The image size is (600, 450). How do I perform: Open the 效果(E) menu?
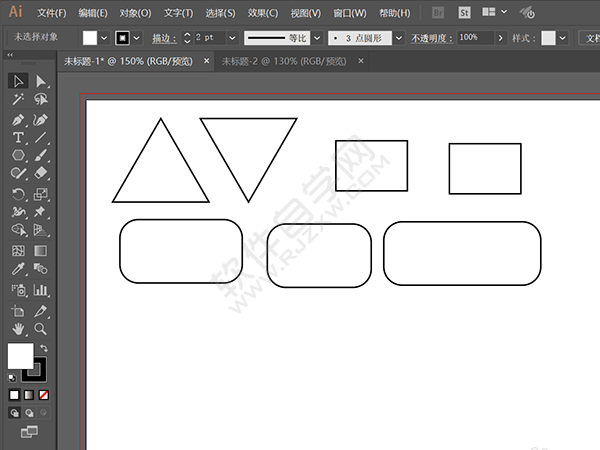(x=263, y=13)
